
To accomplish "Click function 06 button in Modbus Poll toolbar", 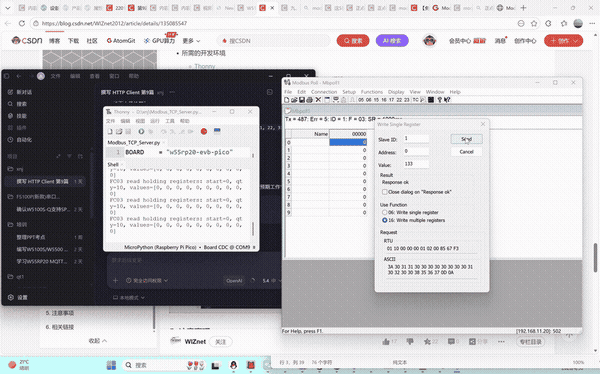I will (x=368, y=100).
